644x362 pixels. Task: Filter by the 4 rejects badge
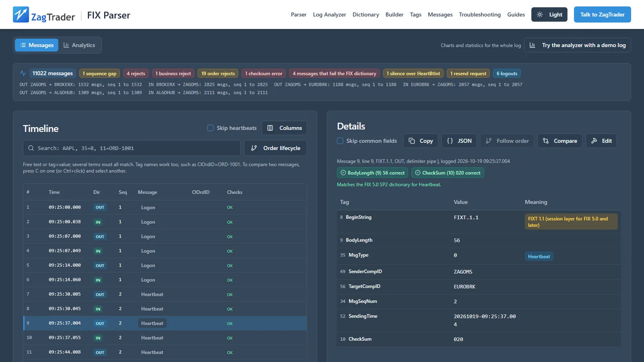coord(136,73)
